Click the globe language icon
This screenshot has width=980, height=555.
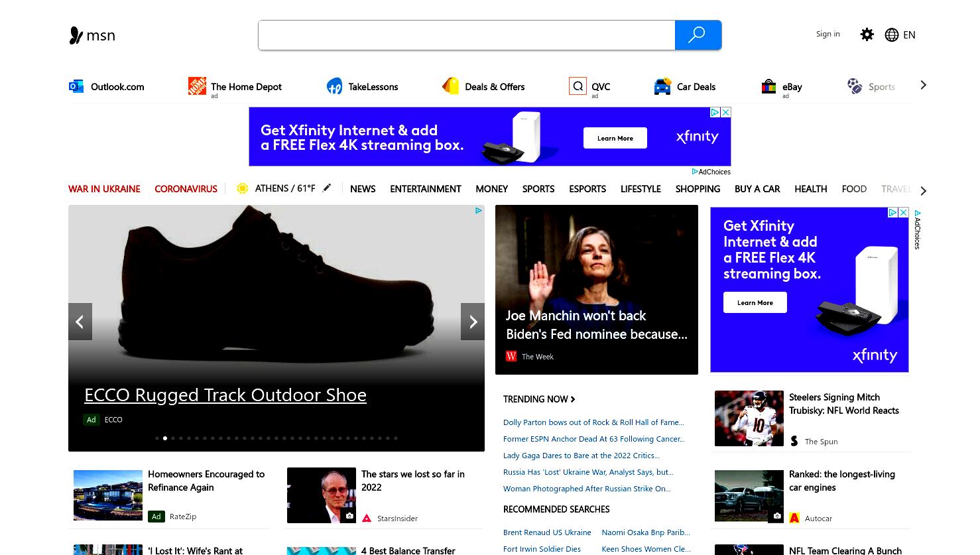(892, 35)
